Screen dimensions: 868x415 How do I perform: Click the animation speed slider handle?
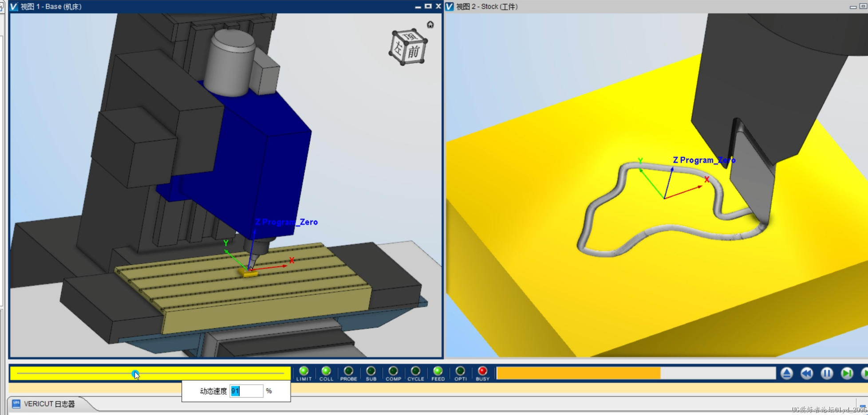(135, 374)
